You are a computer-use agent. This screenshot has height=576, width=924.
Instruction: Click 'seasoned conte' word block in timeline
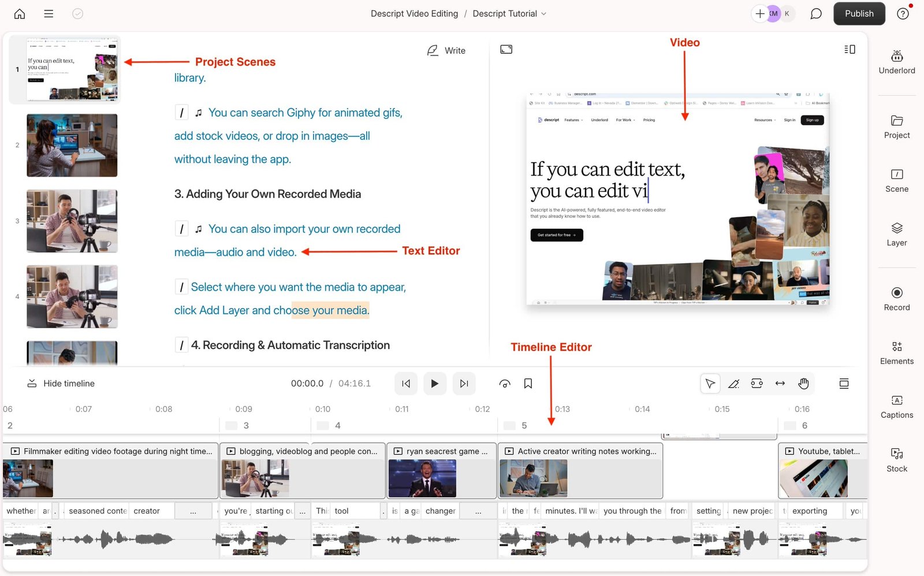98,511
